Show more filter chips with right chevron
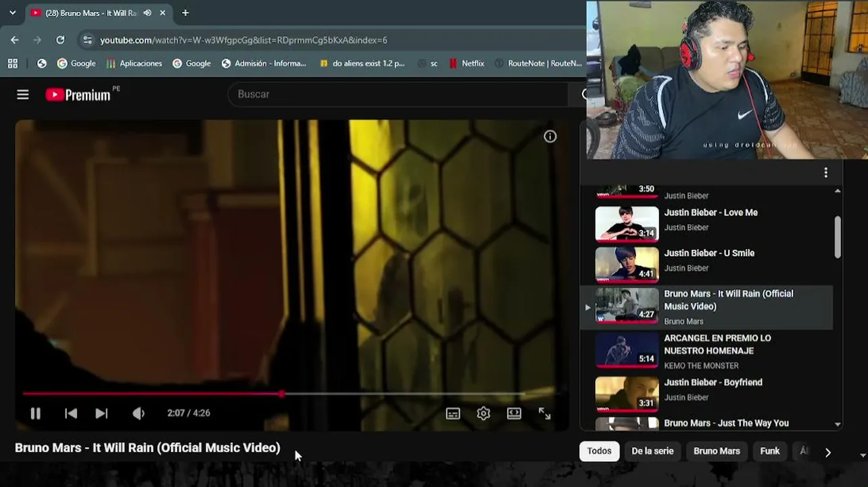The image size is (868, 487). pyautogui.click(x=827, y=453)
